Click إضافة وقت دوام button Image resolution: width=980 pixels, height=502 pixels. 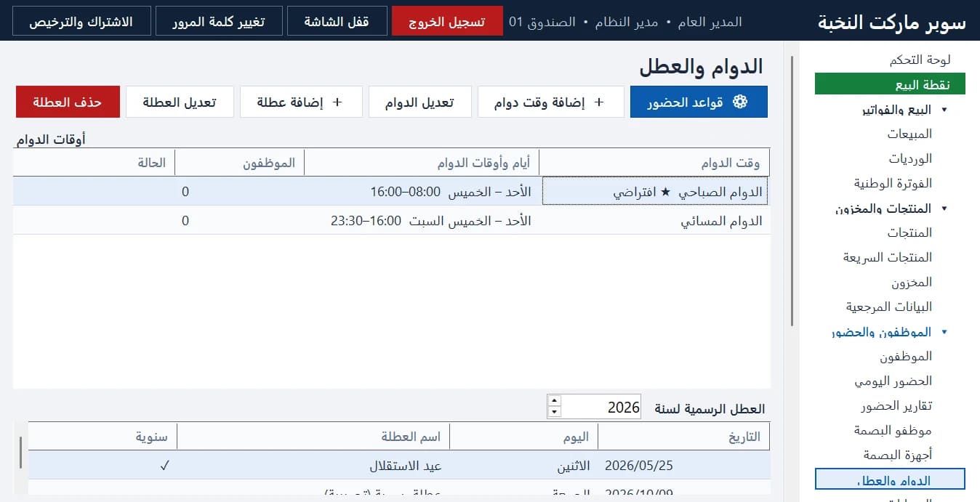pyautogui.click(x=550, y=102)
